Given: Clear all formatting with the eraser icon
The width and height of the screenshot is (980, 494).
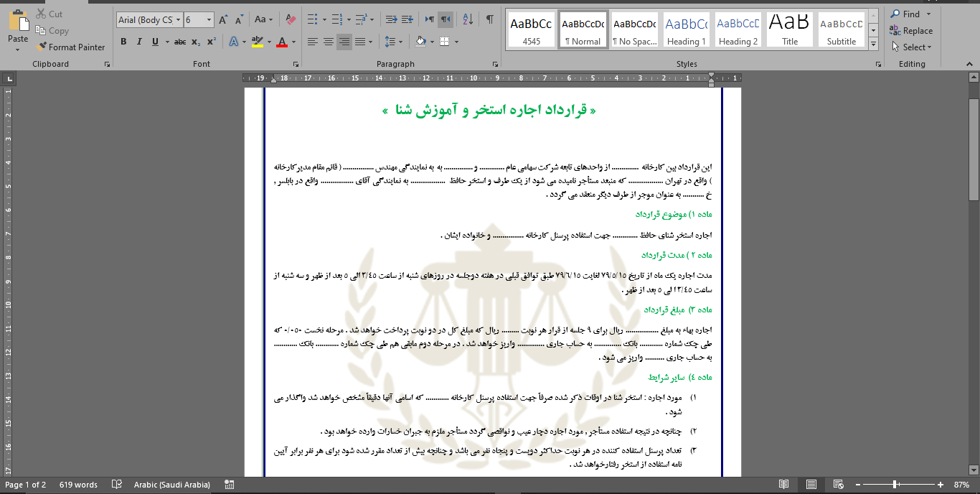Looking at the screenshot, I should point(290,19).
